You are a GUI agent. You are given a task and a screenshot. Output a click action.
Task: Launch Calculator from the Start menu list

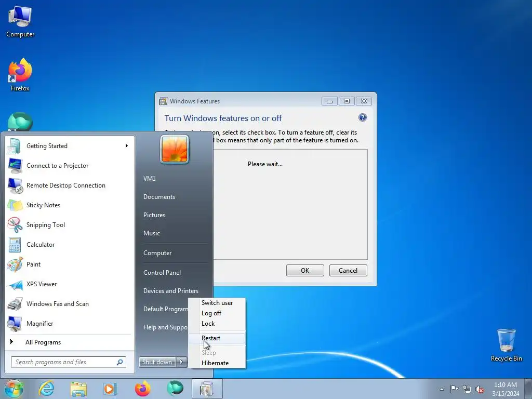[x=69, y=245]
